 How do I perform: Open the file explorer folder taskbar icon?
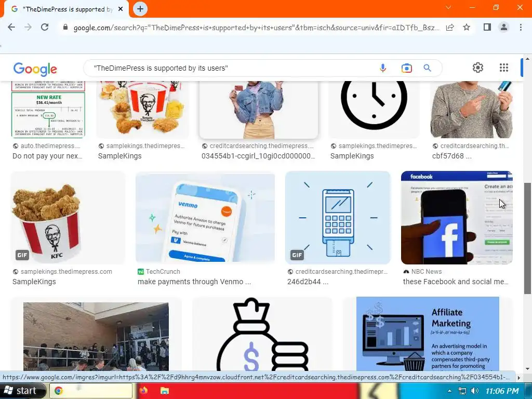point(165,391)
